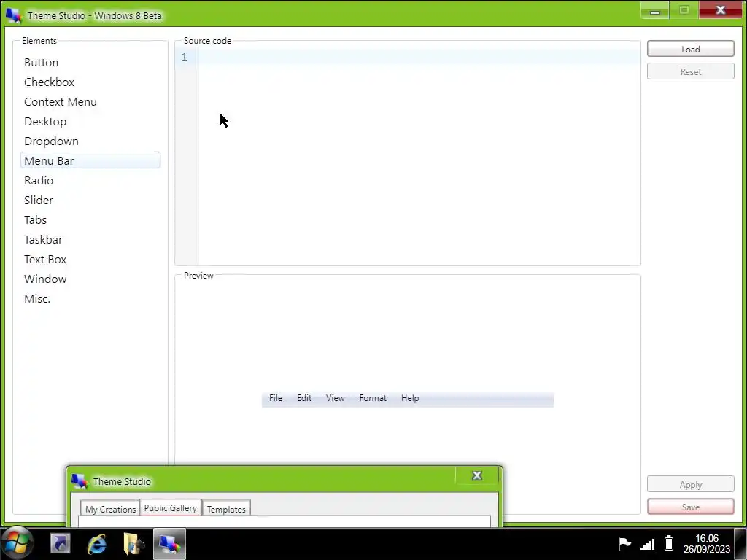Select Taskbar from Elements
747x560 pixels.
tap(90, 239)
